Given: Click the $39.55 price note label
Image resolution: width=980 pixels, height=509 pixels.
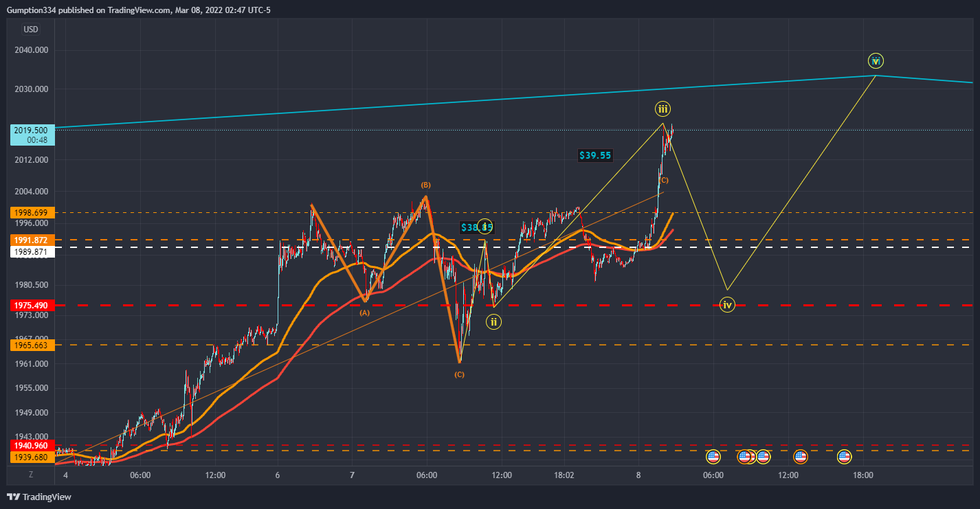Looking at the screenshot, I should coord(595,156).
